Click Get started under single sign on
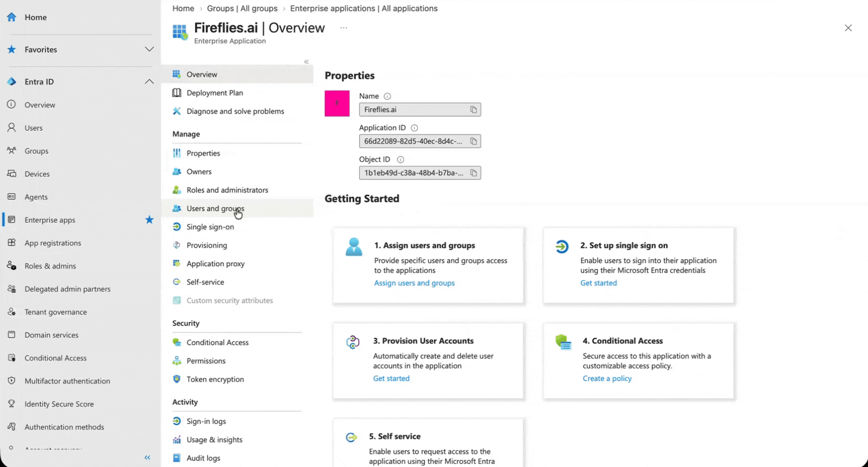The width and height of the screenshot is (868, 467). click(598, 283)
